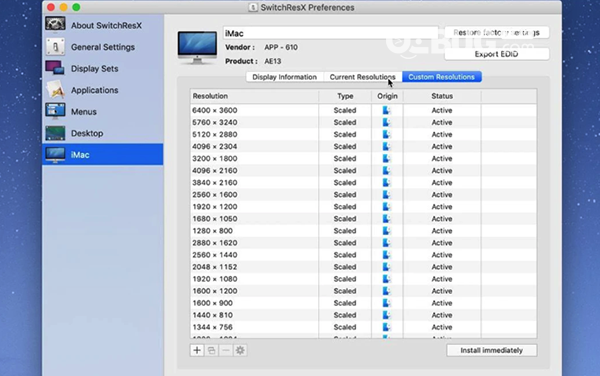This screenshot has height=376, width=600.
Task: Select the 2048 × 1152 resolution row
Action: point(364,267)
